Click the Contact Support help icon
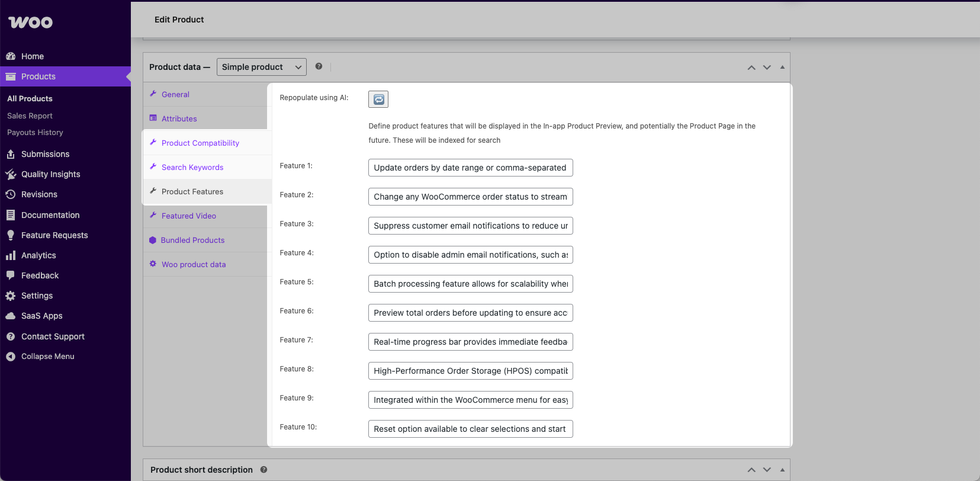This screenshot has width=980, height=481. coord(11,336)
